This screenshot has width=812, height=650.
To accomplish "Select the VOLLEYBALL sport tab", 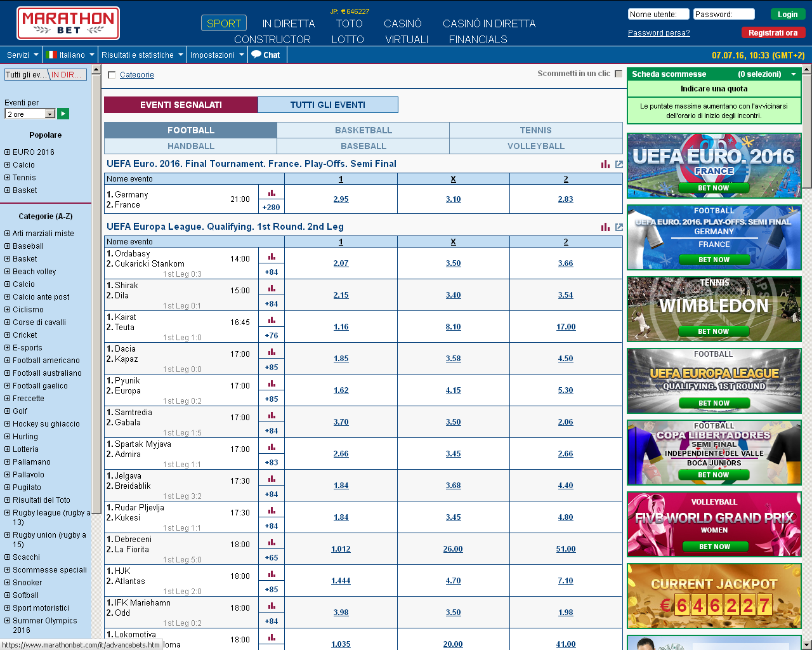I will (536, 146).
